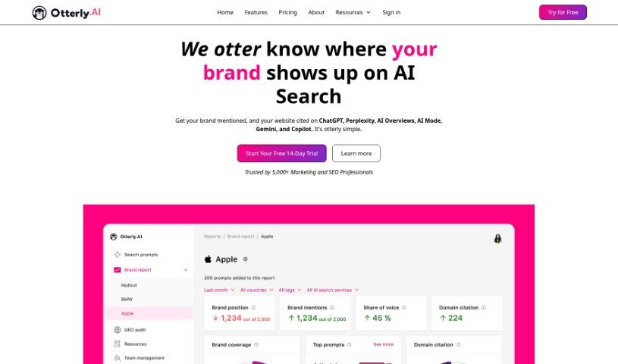The image size is (618, 364).
Task: Select BMW in the brand report list
Action: 127,299
